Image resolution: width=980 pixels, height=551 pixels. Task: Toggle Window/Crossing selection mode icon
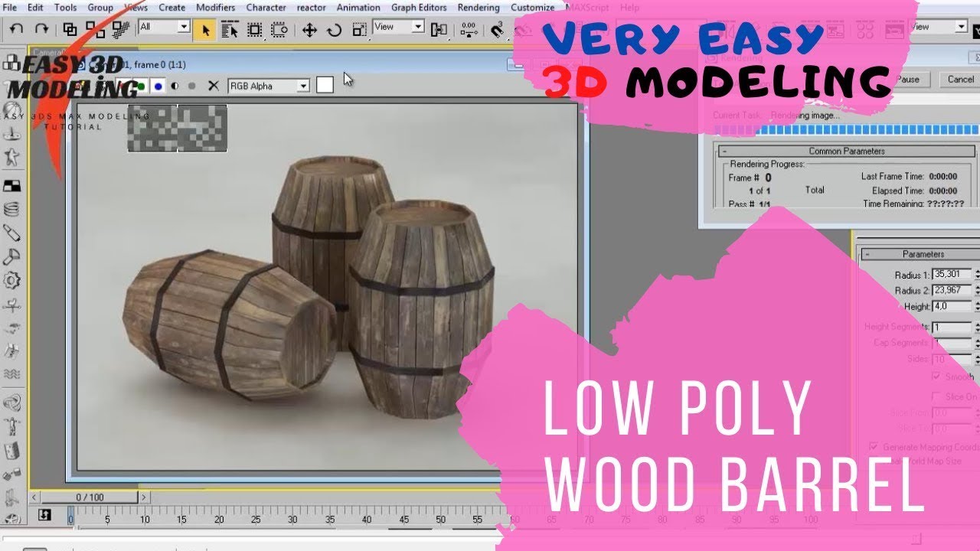tap(279, 30)
